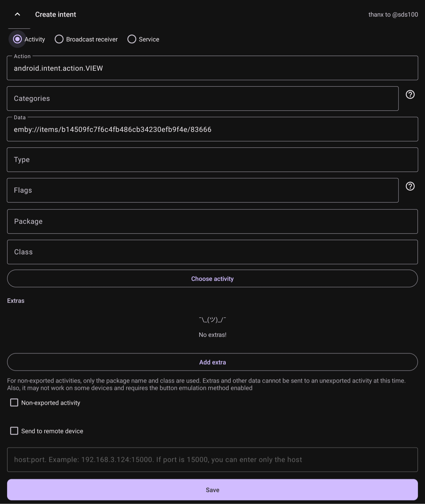Save the intent
The image size is (425, 504).
click(x=212, y=490)
